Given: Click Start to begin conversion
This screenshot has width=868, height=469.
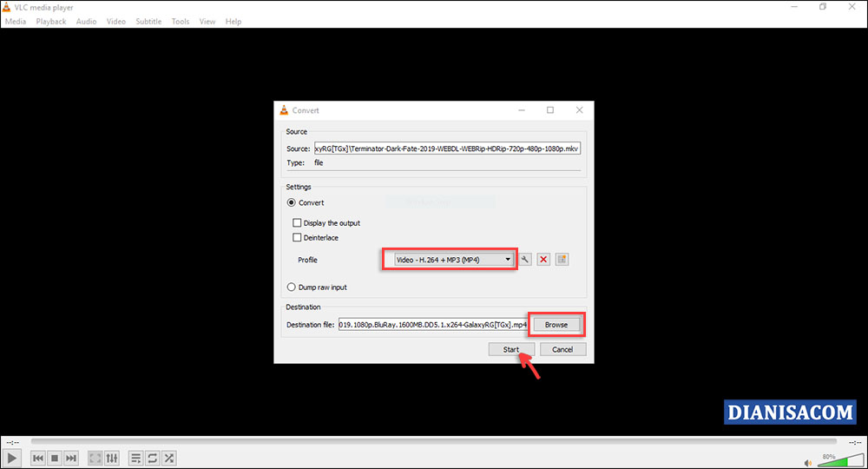Looking at the screenshot, I should pos(510,349).
